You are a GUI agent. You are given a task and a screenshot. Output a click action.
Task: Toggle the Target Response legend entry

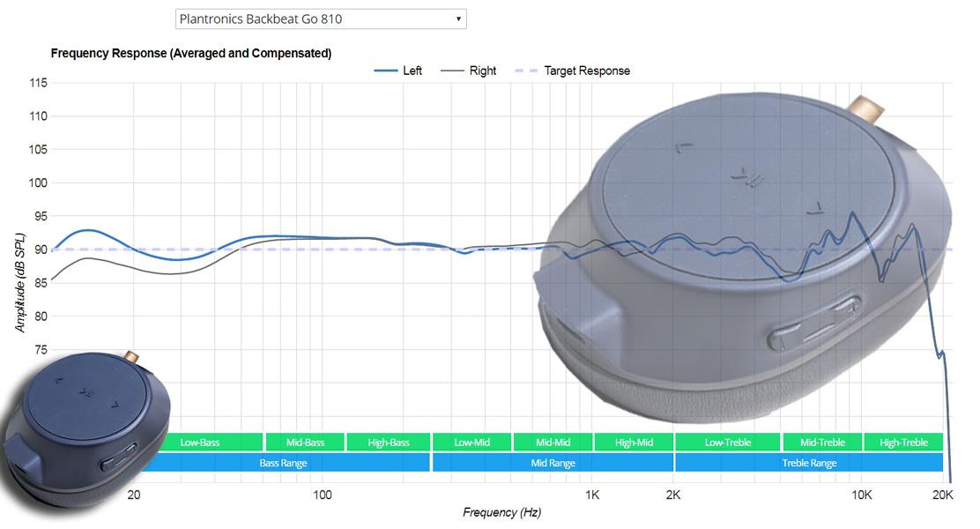coord(572,71)
